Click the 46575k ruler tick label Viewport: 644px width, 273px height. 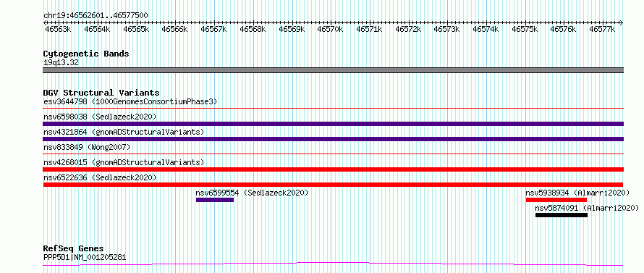[x=525, y=29]
